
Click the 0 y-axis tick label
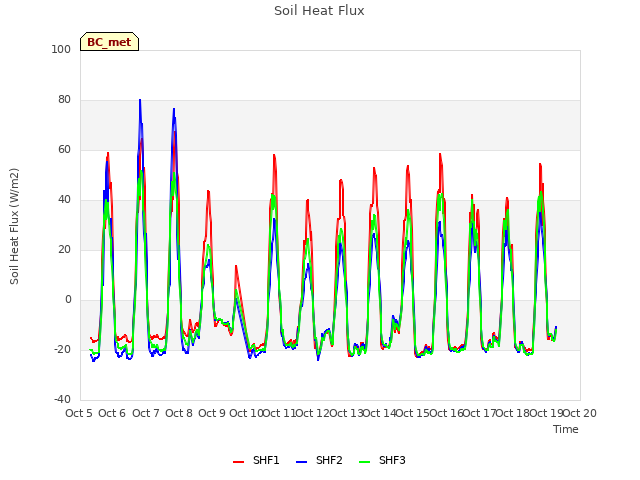point(68,300)
